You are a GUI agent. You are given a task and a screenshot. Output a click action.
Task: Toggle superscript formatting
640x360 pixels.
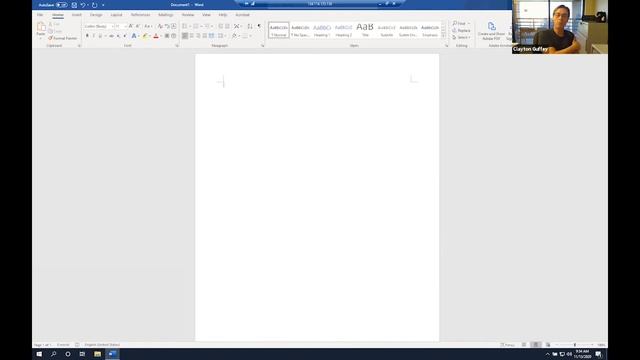point(125,36)
